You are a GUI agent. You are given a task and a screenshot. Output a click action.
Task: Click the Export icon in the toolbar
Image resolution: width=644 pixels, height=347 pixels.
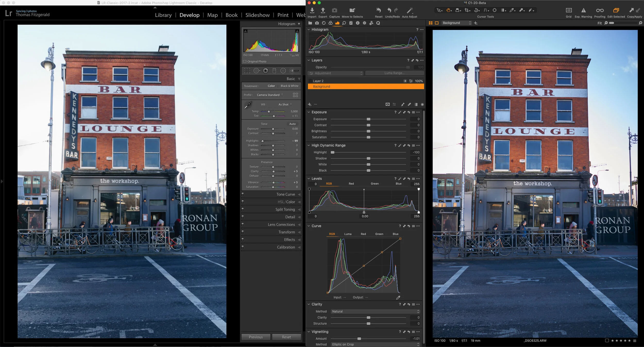coord(323,11)
